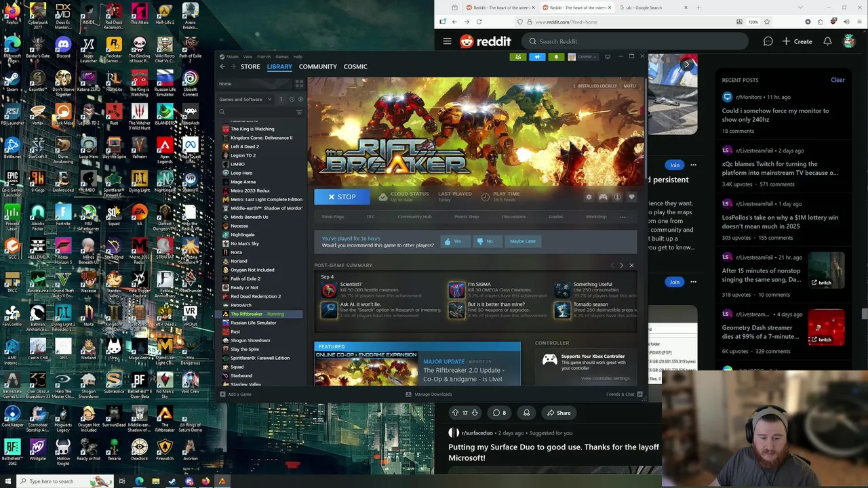Switch Steam to Big Picture mode icon
The image size is (868, 488).
coord(607,57)
